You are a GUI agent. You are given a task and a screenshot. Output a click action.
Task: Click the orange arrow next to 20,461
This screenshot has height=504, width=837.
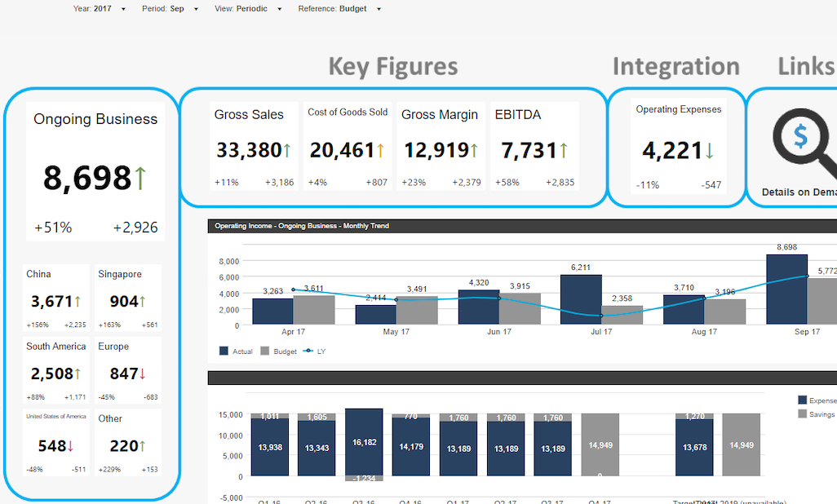[380, 150]
